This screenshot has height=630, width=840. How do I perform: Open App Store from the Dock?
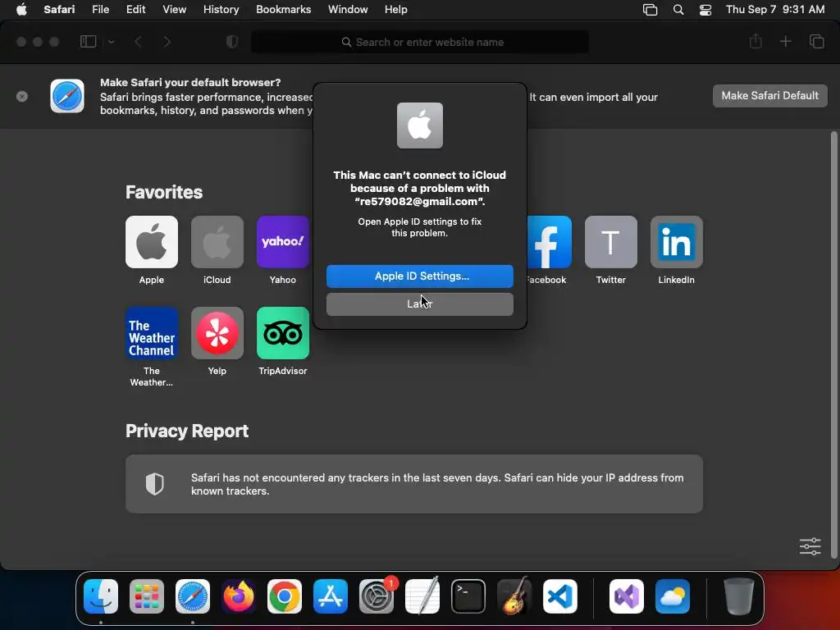coord(331,596)
